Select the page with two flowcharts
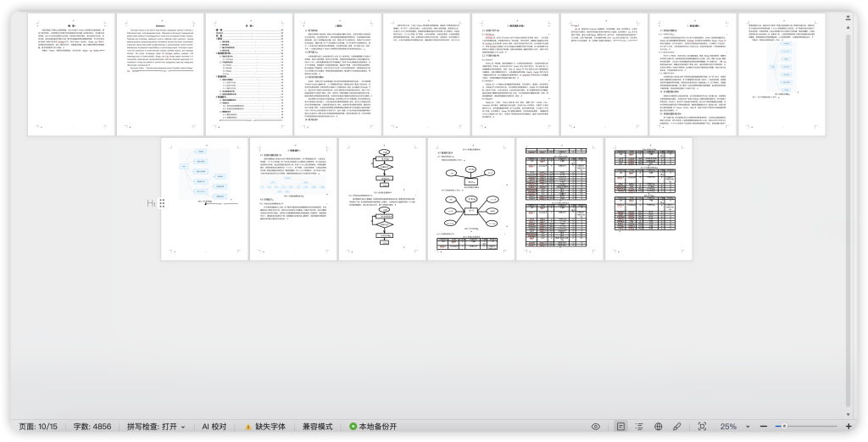 coord(382,199)
